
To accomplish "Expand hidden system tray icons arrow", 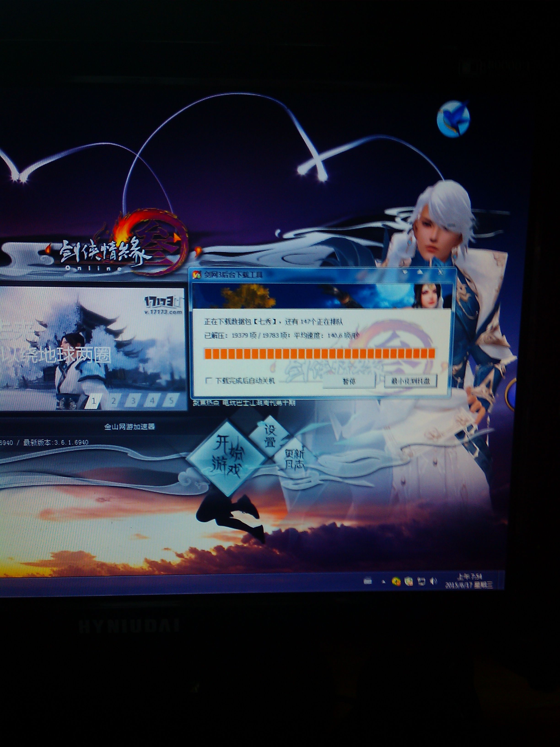I will point(383,582).
